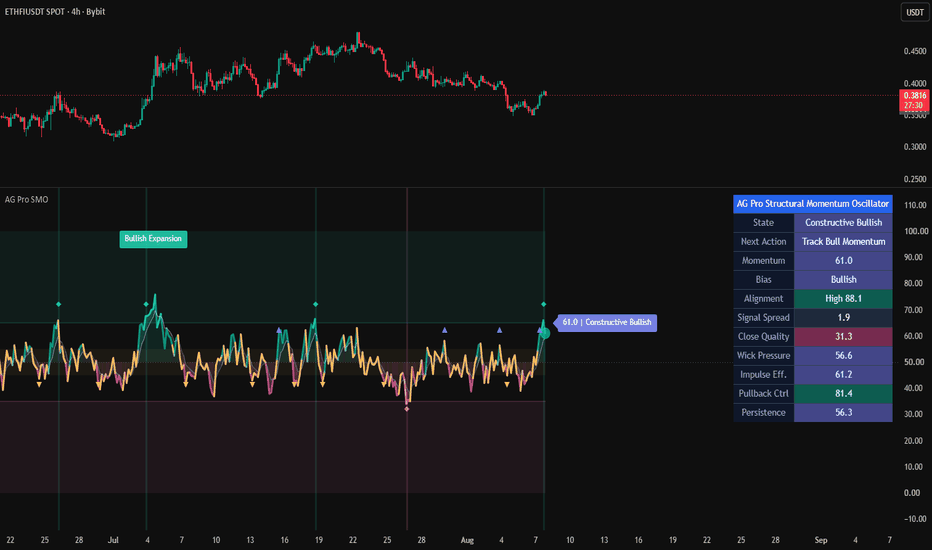This screenshot has width=932, height=550.
Task: Click the USDT currency button
Action: point(914,12)
